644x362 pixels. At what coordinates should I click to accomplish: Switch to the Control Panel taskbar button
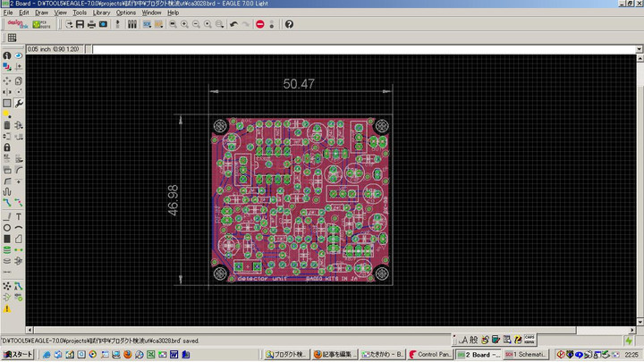coord(428,355)
